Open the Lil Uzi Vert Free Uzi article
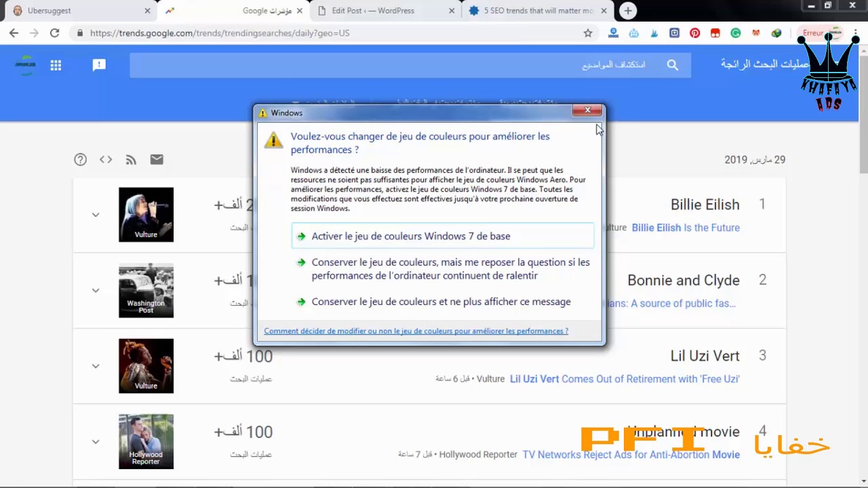This screenshot has height=488, width=868. (x=625, y=379)
